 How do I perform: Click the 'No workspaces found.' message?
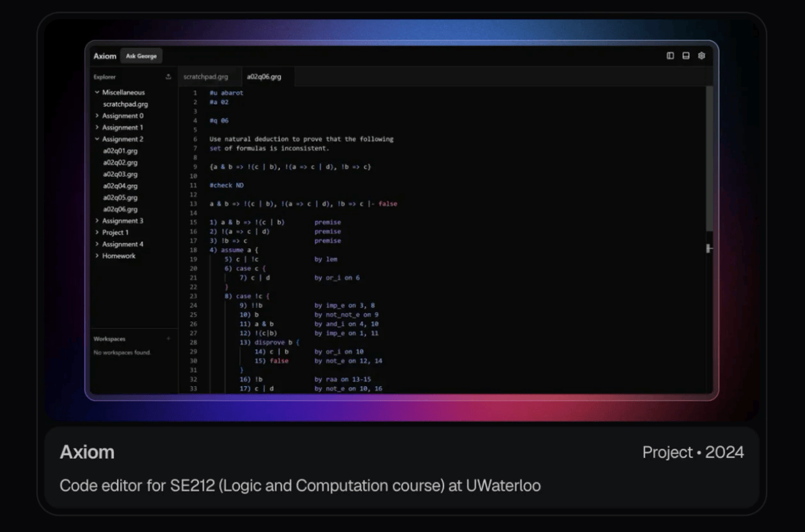point(122,352)
